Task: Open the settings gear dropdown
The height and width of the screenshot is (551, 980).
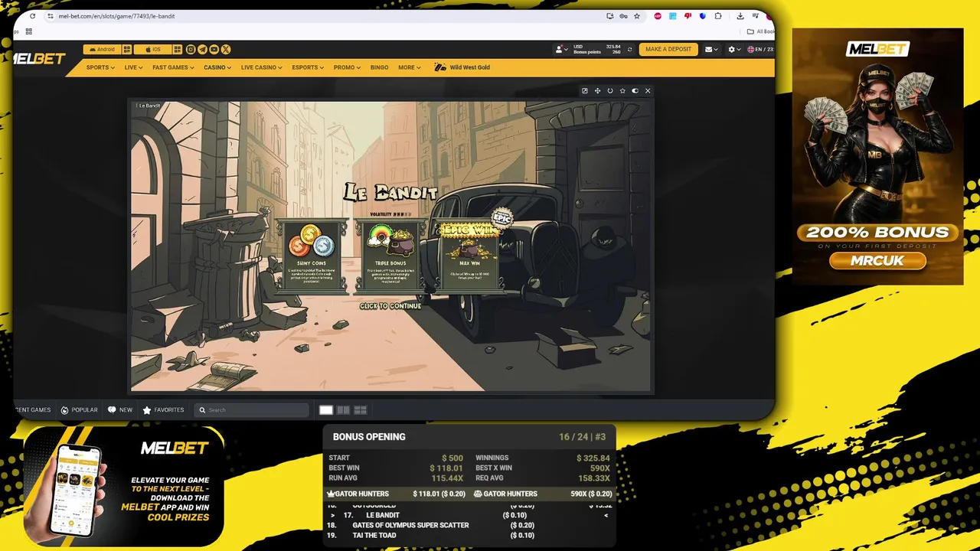Action: [x=734, y=49]
